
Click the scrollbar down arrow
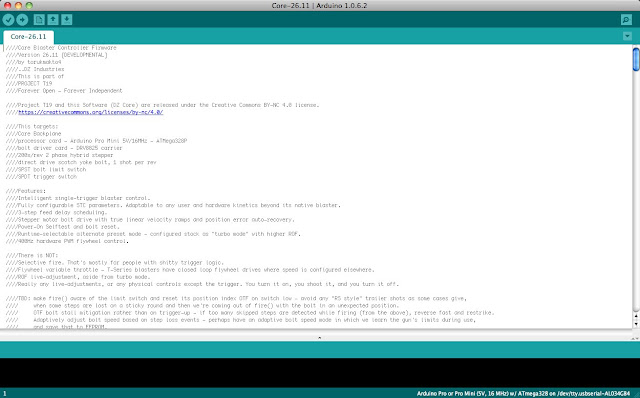(x=636, y=324)
